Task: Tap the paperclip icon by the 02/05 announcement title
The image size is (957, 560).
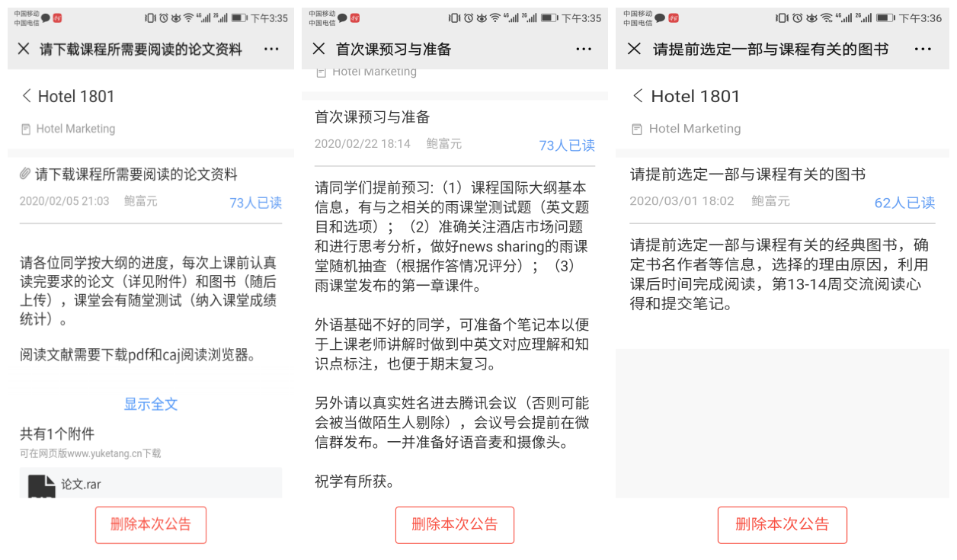Action: [x=25, y=174]
